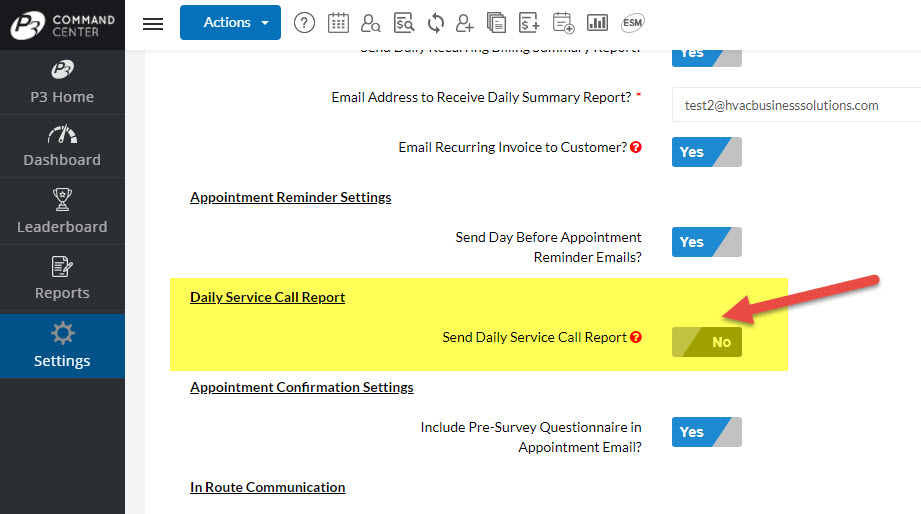Go to Leaderboard in the sidebar
Viewport: 921px width, 514px height.
tap(62, 212)
